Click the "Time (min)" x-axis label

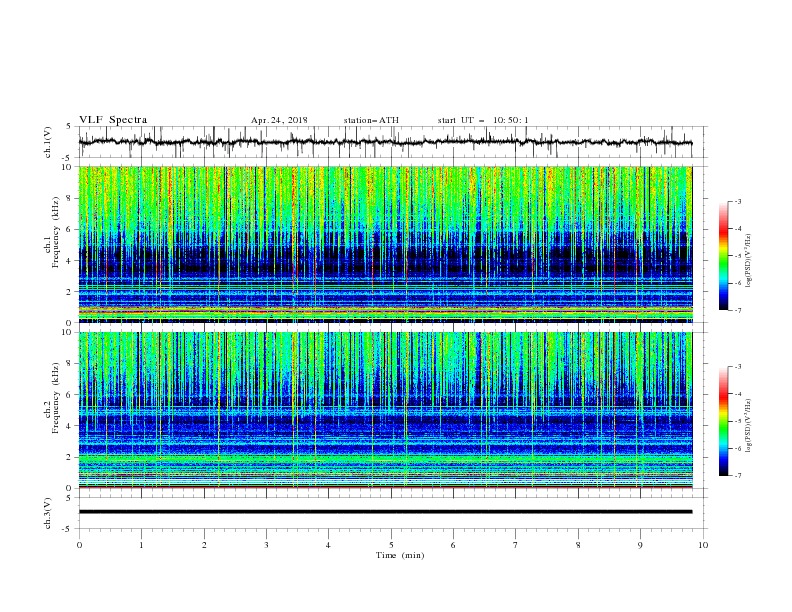pyautogui.click(x=400, y=555)
